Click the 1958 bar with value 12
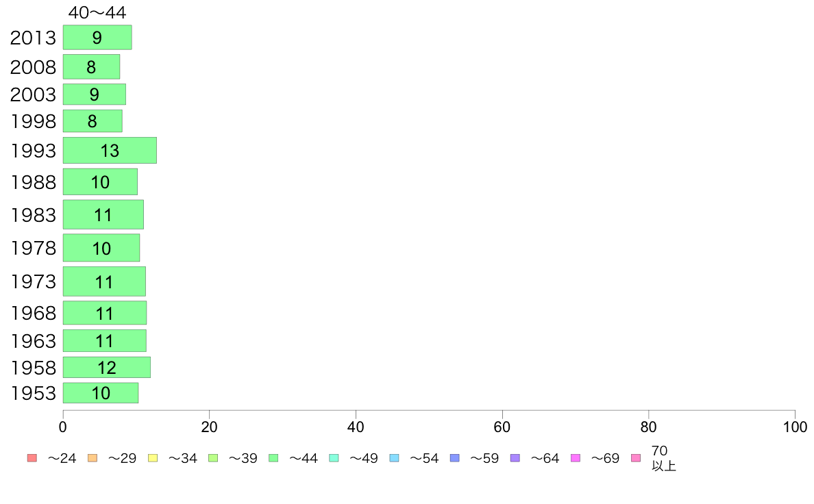The width and height of the screenshot is (814, 504). [106, 368]
